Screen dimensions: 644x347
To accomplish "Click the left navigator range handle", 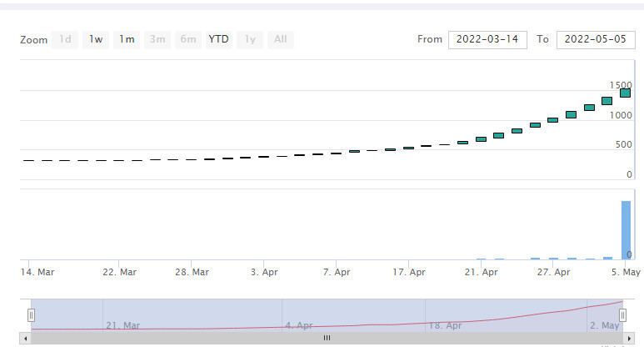I will click(31, 315).
